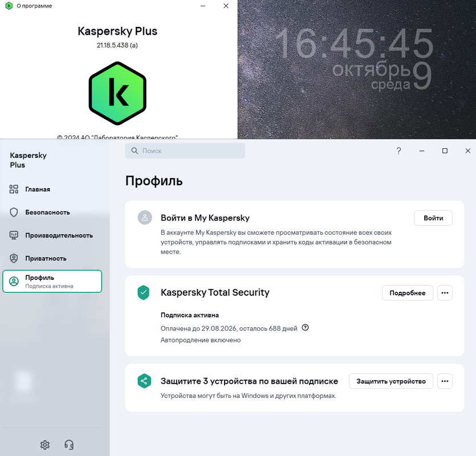Maximize the Kaspersky Plus main window
The height and width of the screenshot is (456, 476).
point(445,151)
